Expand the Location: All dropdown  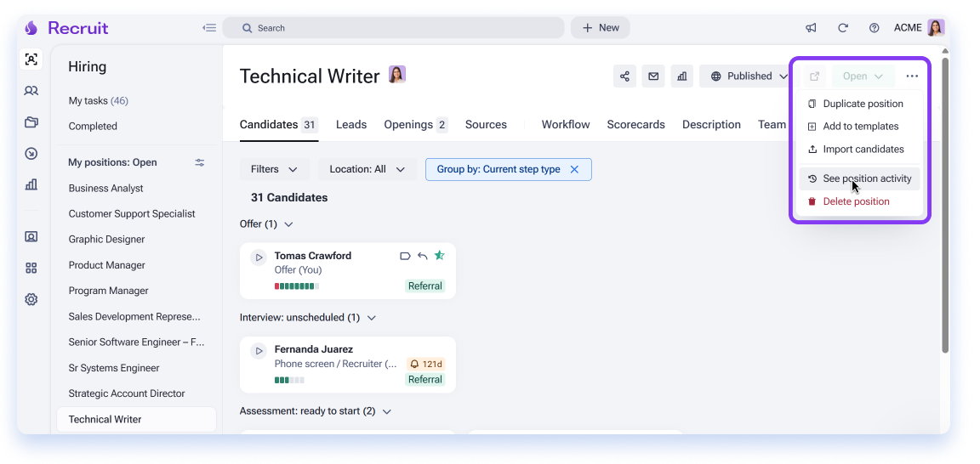tap(367, 169)
